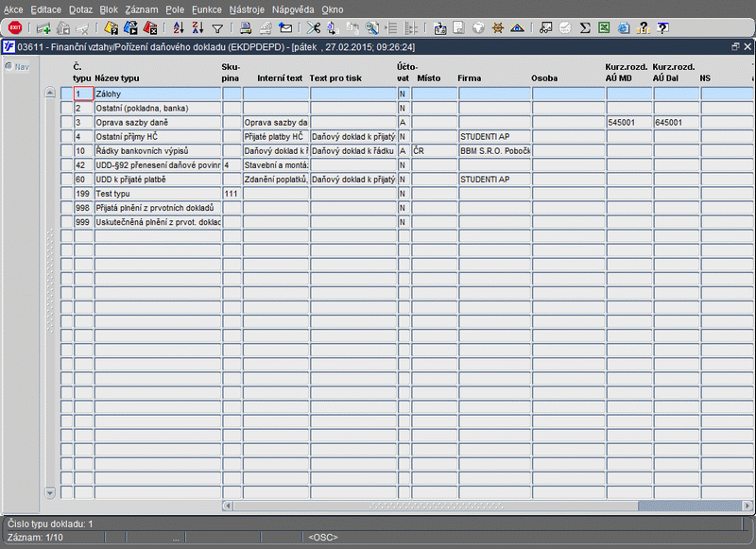Image resolution: width=756 pixels, height=549 pixels.
Task: Select the 'UDD-§92 přenesení daňové povinn' cell
Action: 158,164
